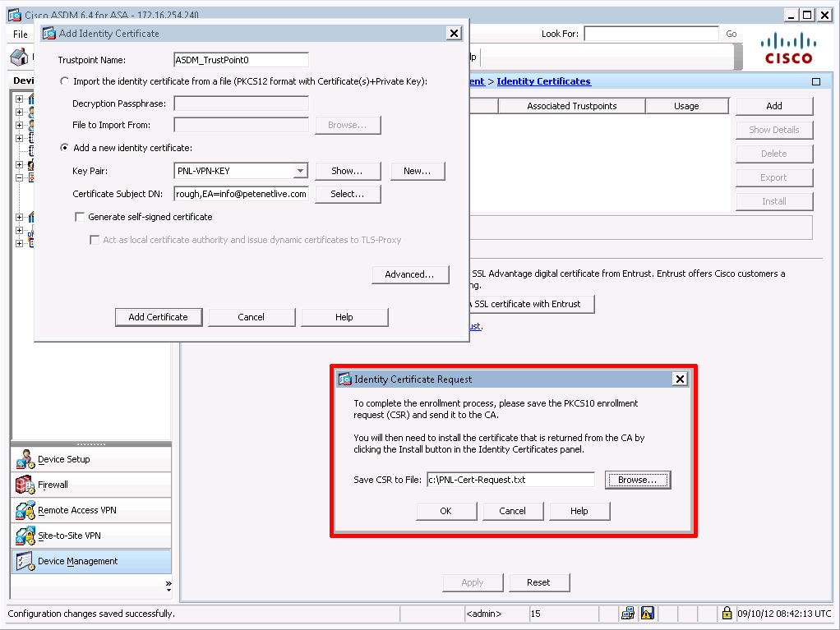Tick Act as local certificate authority checkbox
The width and height of the screenshot is (840, 630).
(x=95, y=240)
